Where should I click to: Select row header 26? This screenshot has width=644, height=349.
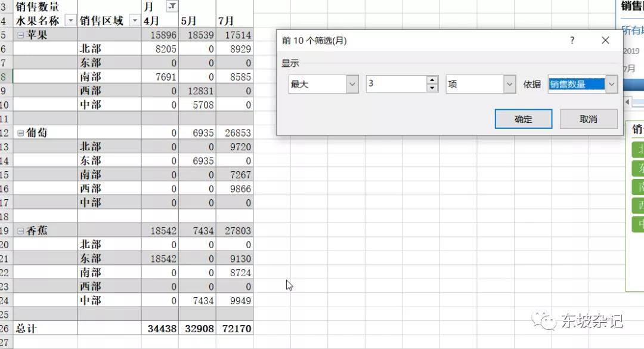point(6,329)
